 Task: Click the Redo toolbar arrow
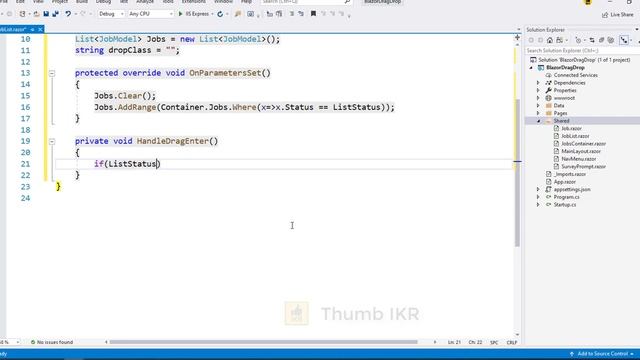click(83, 14)
